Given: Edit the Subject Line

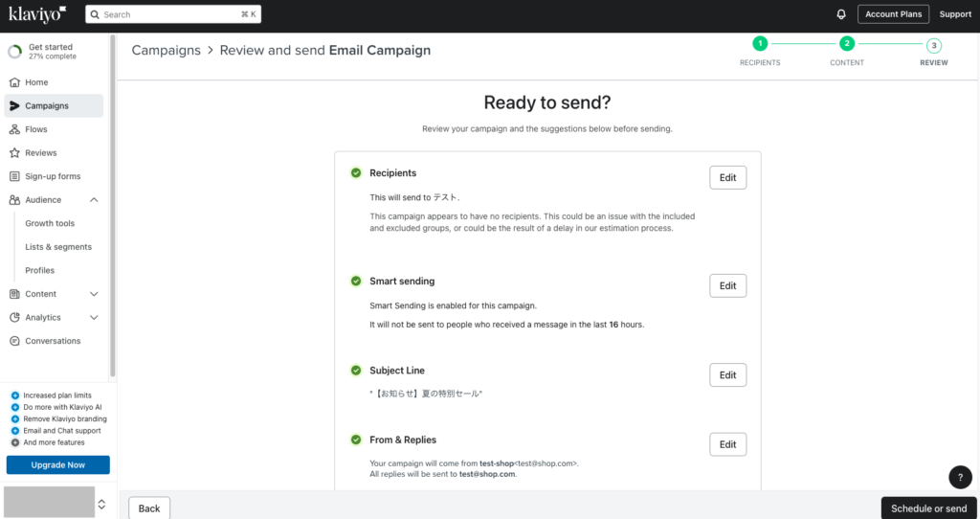Looking at the screenshot, I should (x=727, y=375).
